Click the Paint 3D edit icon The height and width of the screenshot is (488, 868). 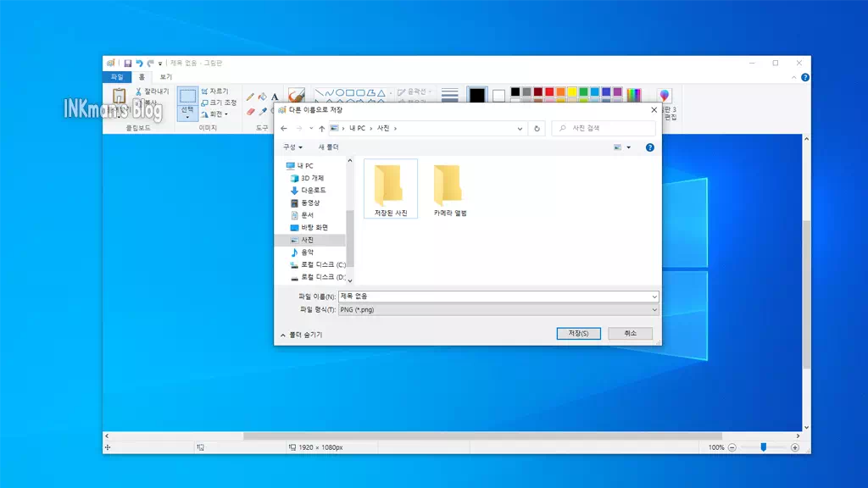point(665,97)
